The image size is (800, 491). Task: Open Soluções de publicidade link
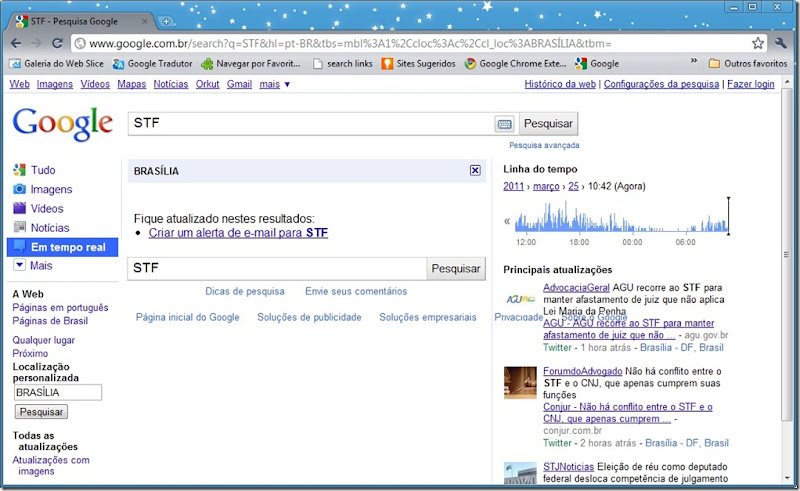pyautogui.click(x=309, y=317)
